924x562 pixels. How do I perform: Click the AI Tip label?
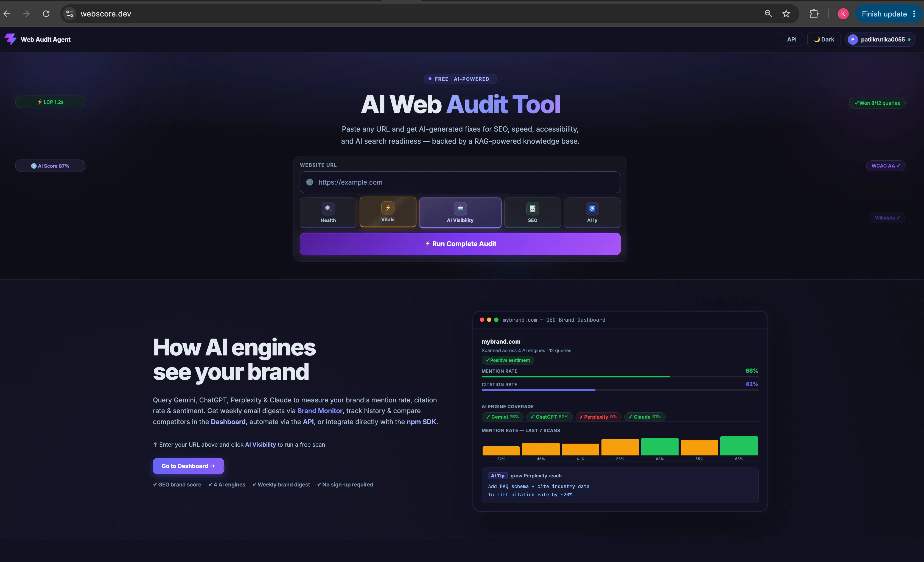(498, 476)
